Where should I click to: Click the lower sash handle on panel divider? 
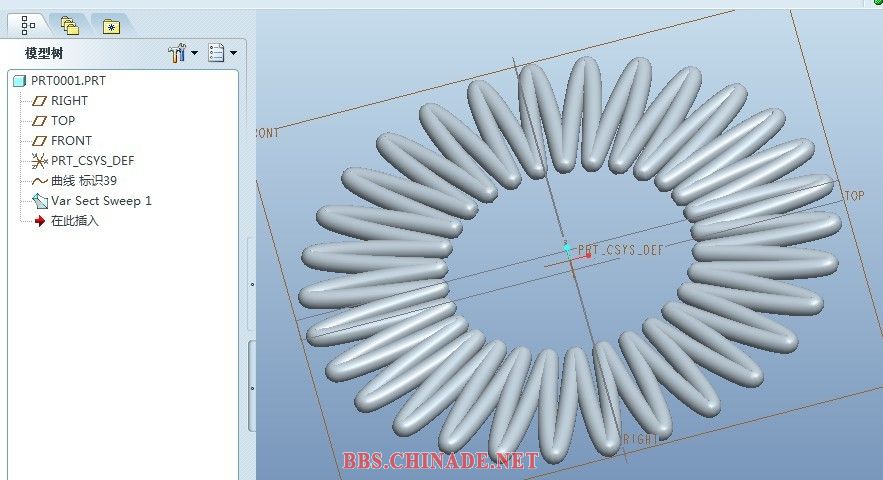click(252, 388)
